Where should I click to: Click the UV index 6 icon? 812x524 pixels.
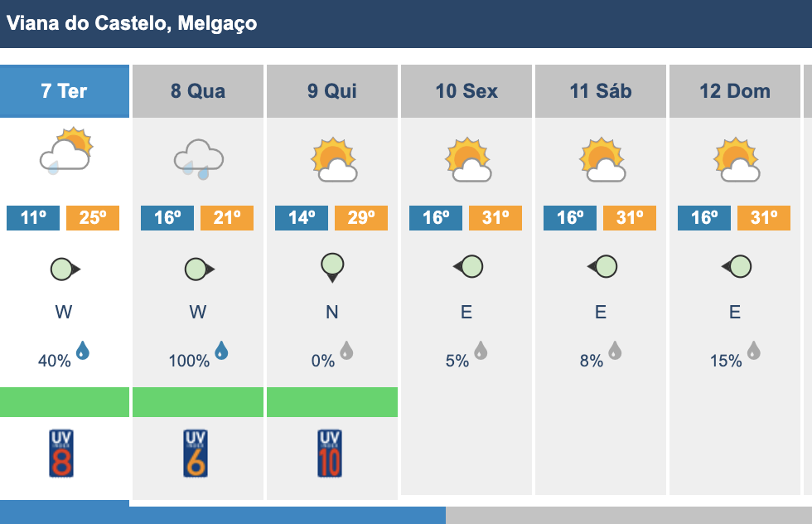(196, 454)
